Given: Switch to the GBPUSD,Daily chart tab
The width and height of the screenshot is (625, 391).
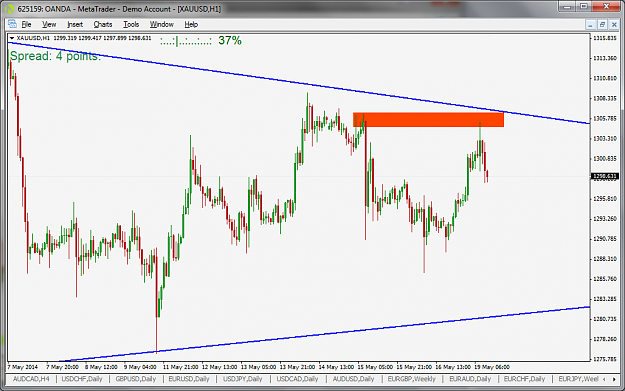Looking at the screenshot, I should [x=136, y=379].
